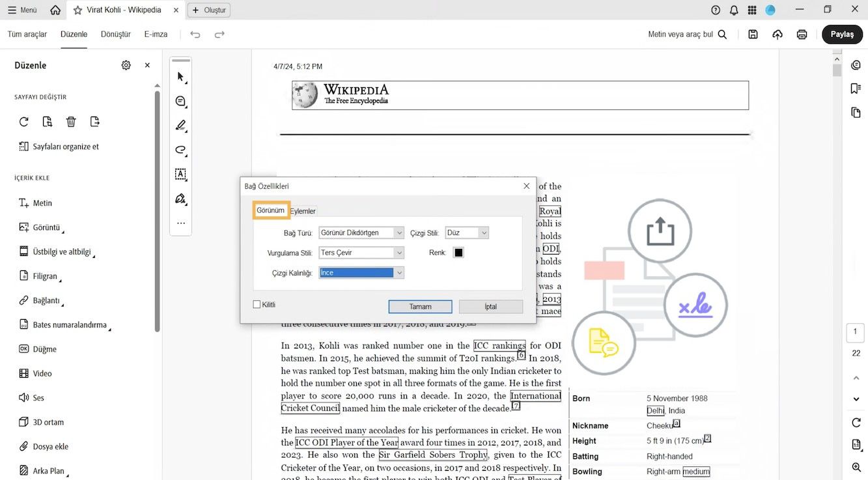Click the insert page icon
Viewport: 868px width, 480px height.
(95, 122)
